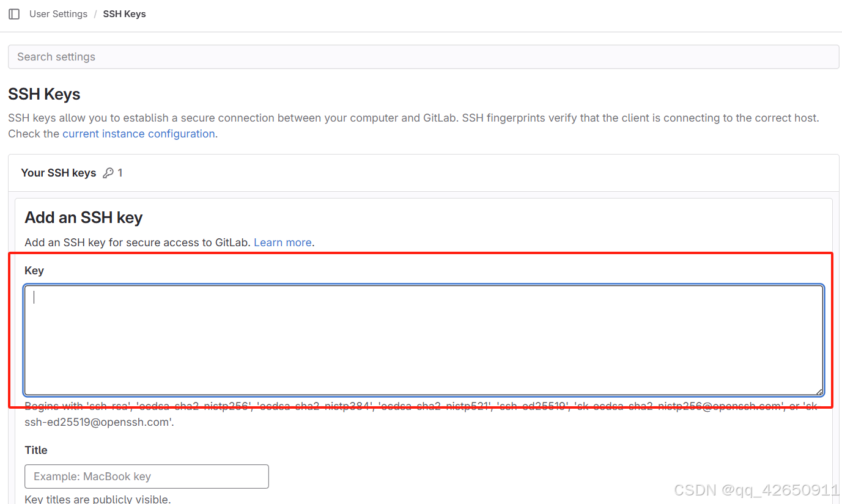Click the Your SSH keys panel header
This screenshot has width=842, height=504.
pos(58,172)
